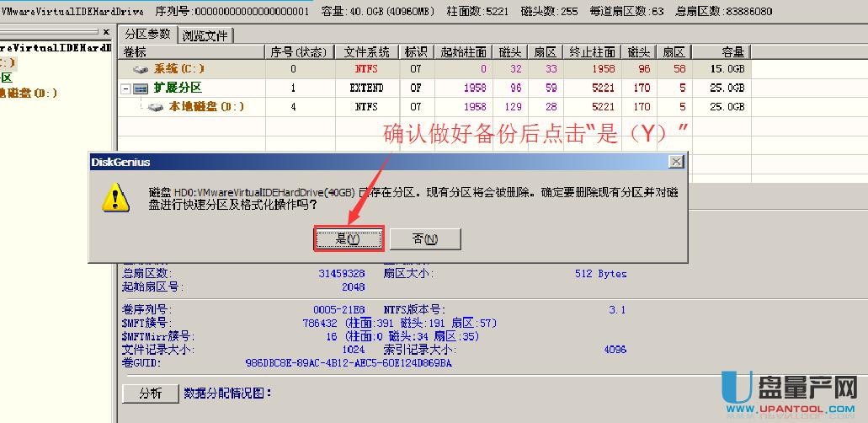Click the yellow warning icon in dialog
This screenshot has height=423, width=868.
pyautogui.click(x=114, y=199)
